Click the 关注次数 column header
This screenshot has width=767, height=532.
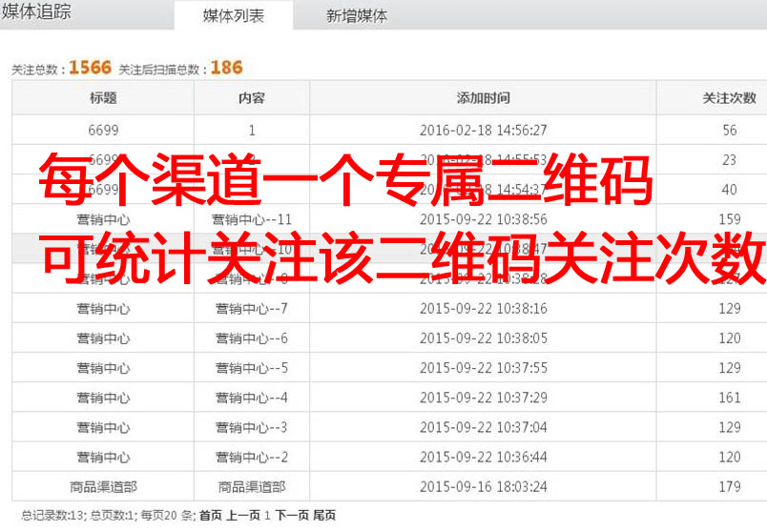point(729,98)
